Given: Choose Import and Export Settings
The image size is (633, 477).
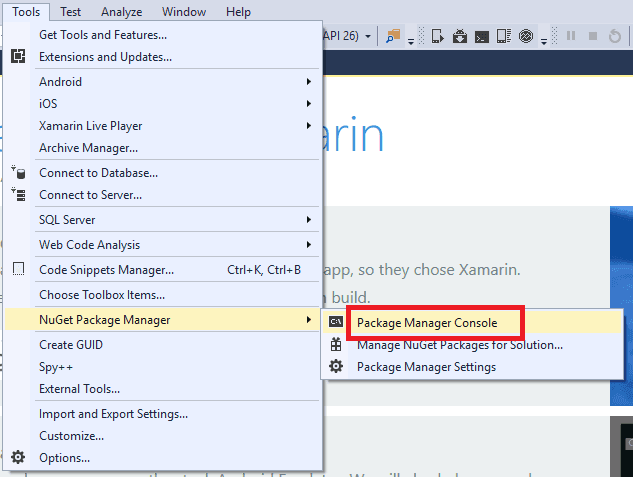Looking at the screenshot, I should [113, 414].
